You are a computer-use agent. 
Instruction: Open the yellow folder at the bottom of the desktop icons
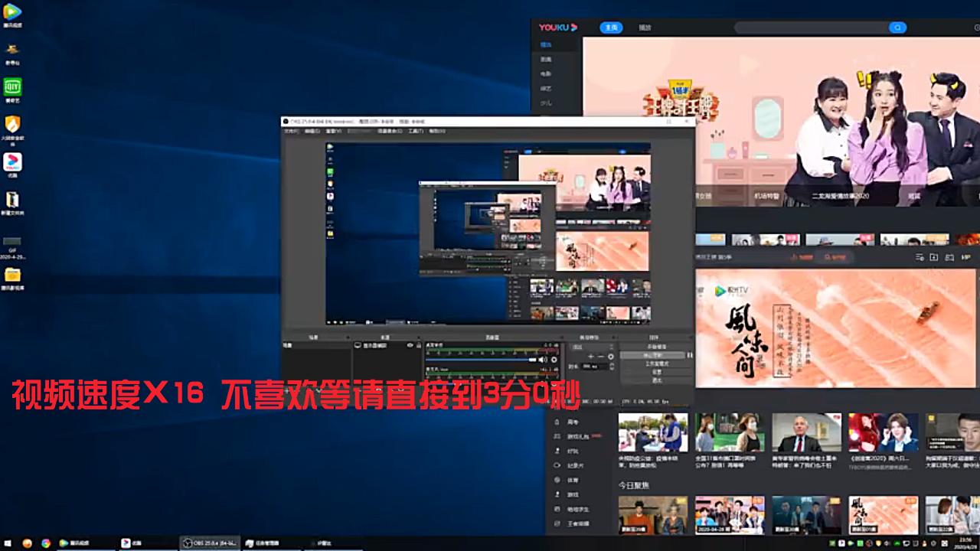[12, 278]
